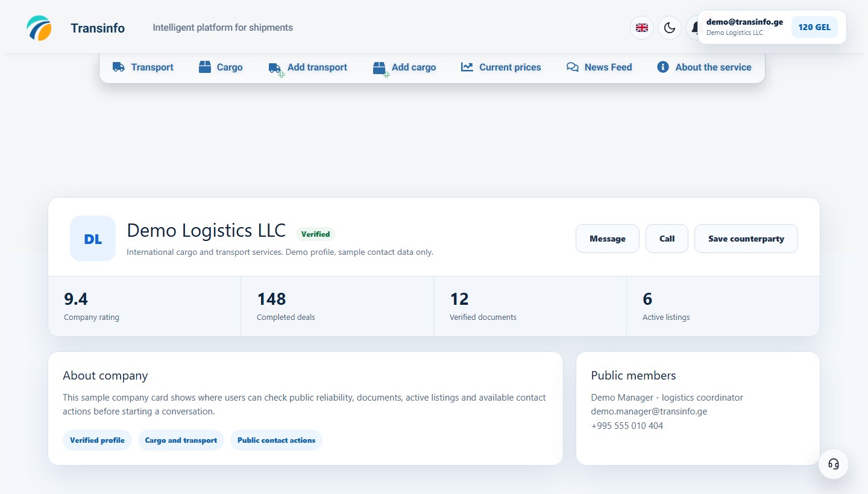868x494 pixels.
Task: Click the DL company avatar
Action: (93, 239)
